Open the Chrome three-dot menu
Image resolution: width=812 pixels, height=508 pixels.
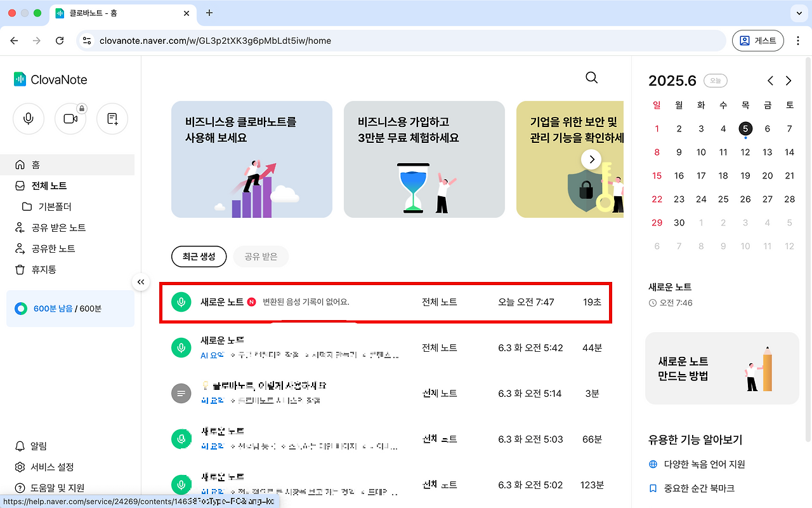coord(798,41)
